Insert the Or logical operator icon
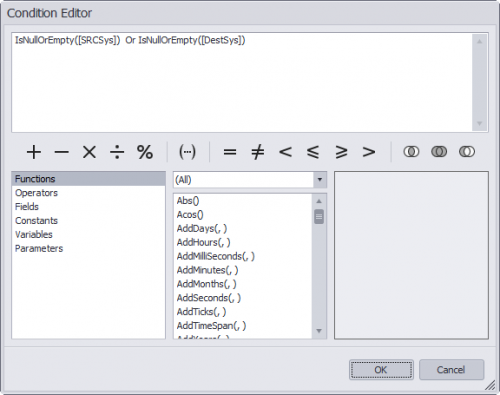Screen dimensions: 500x395 [439, 152]
